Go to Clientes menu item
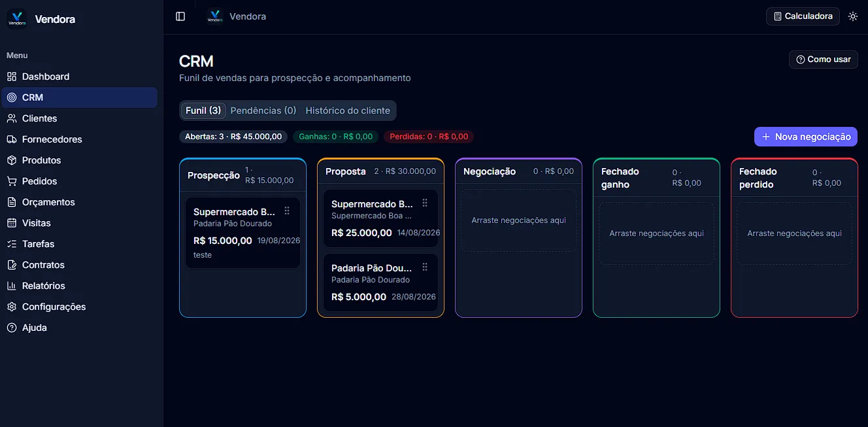 tap(79, 118)
